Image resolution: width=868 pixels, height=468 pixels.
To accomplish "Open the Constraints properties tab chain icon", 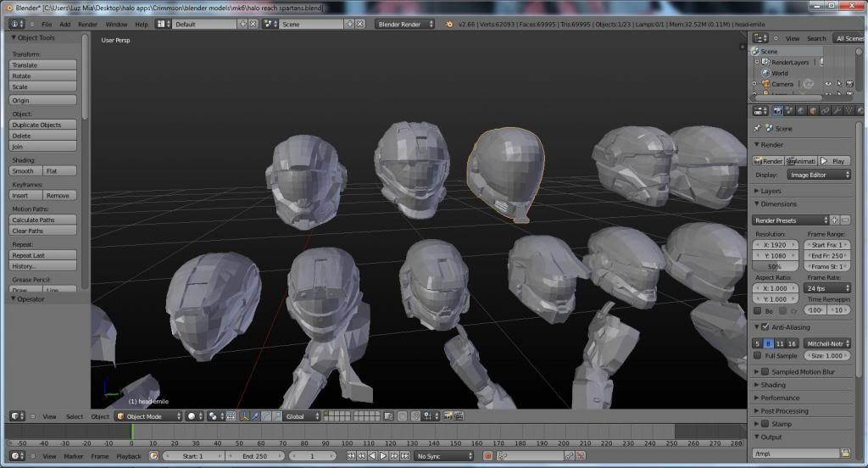I will [x=825, y=111].
